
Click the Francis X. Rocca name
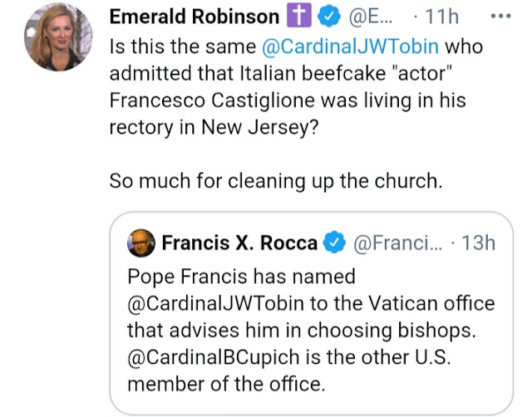[x=239, y=243]
